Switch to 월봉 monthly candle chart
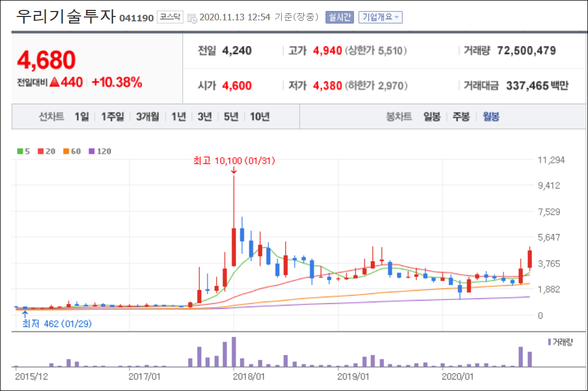 (491, 117)
